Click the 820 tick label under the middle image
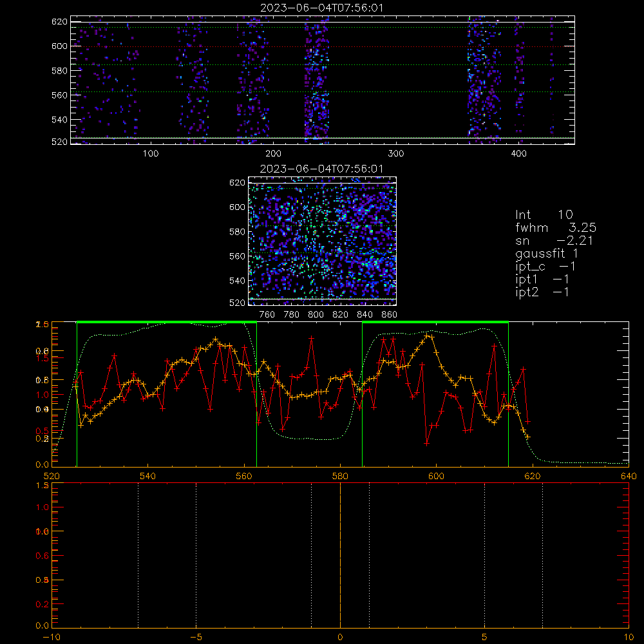The image size is (644, 644). click(x=340, y=315)
